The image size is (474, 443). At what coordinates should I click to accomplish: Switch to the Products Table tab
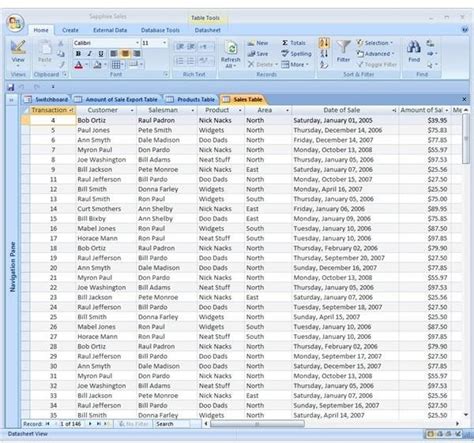[x=191, y=100]
